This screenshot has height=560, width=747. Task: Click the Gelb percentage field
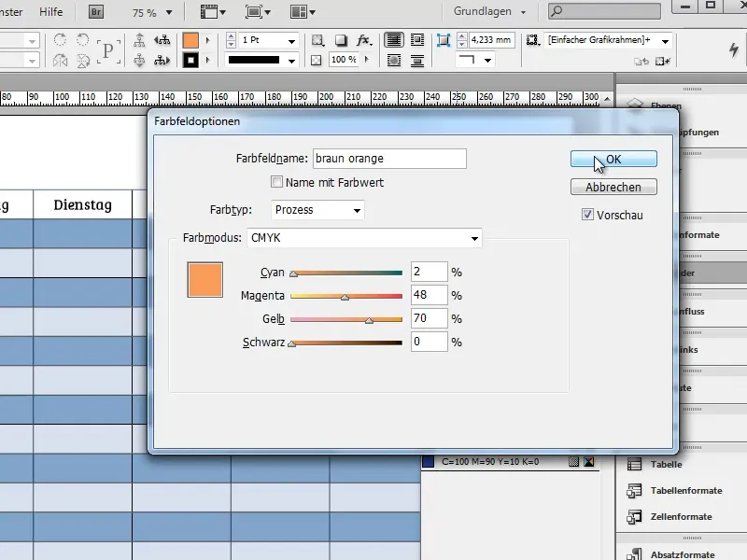(429, 318)
